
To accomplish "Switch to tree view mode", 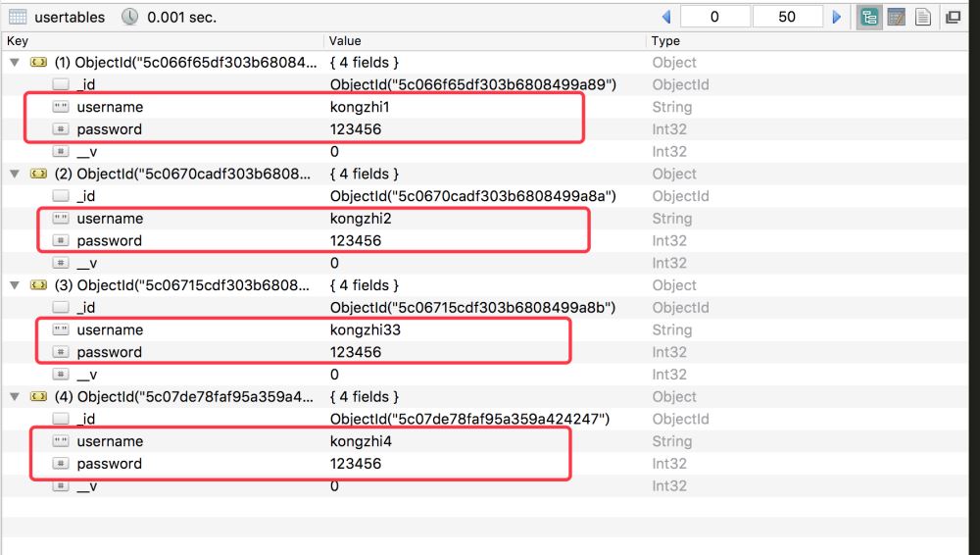I will coord(867,17).
